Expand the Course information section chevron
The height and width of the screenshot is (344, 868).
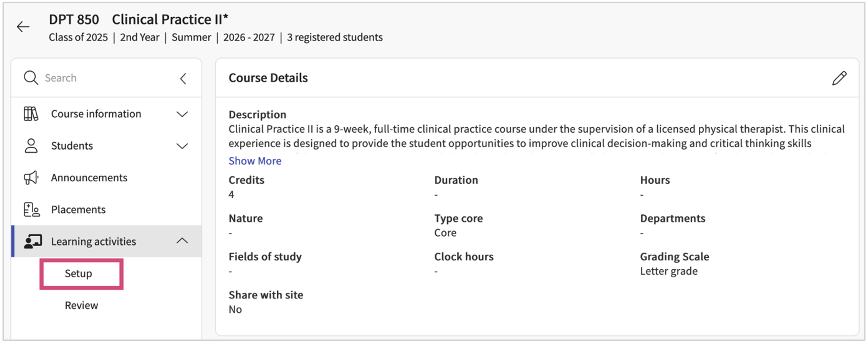(182, 114)
